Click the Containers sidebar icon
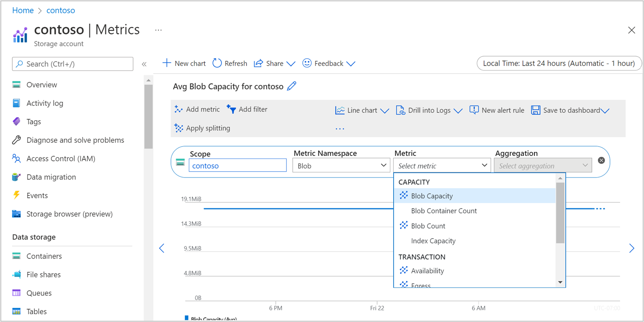644x322 pixels. pyautogui.click(x=17, y=256)
